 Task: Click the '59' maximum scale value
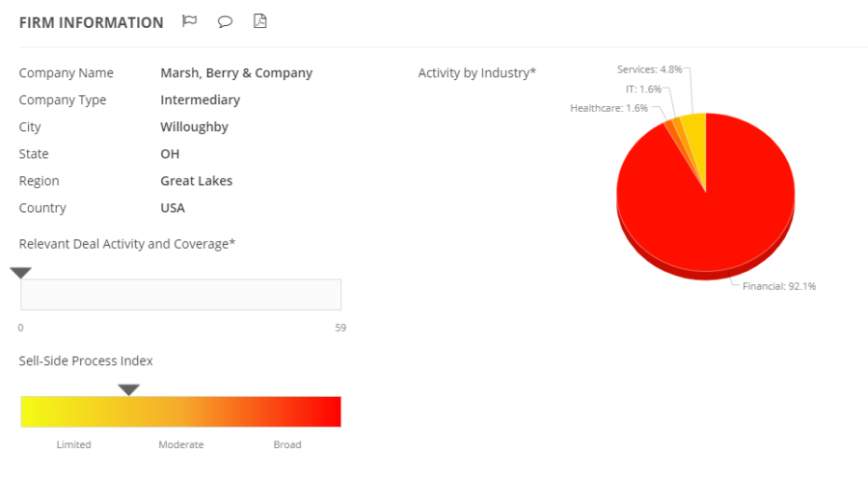coord(340,328)
